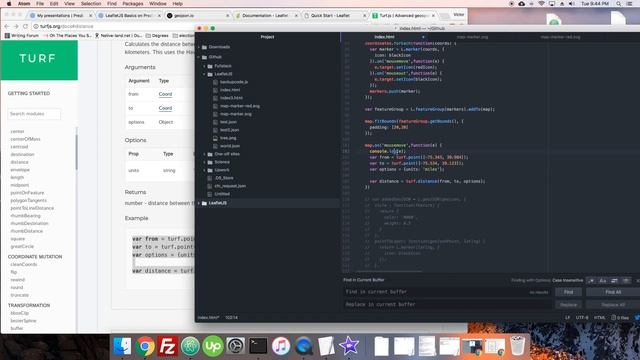Toggle the Use Regex find option

tap(591, 280)
